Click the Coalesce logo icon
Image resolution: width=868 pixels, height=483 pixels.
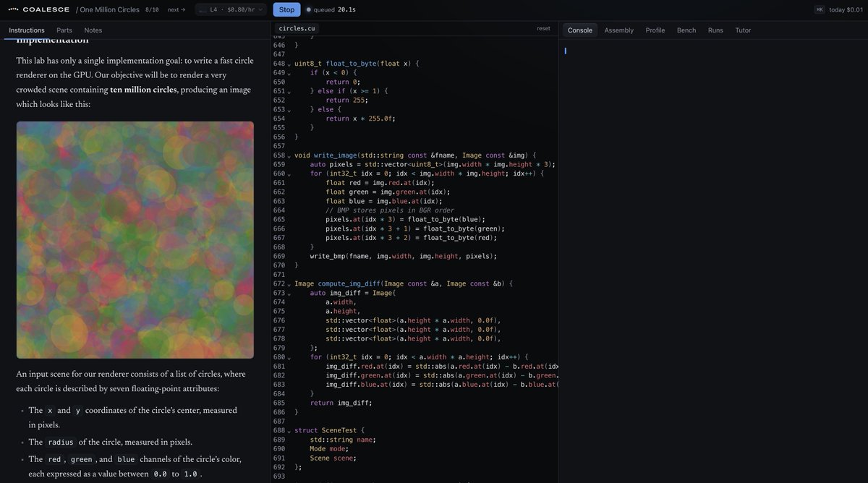13,9
